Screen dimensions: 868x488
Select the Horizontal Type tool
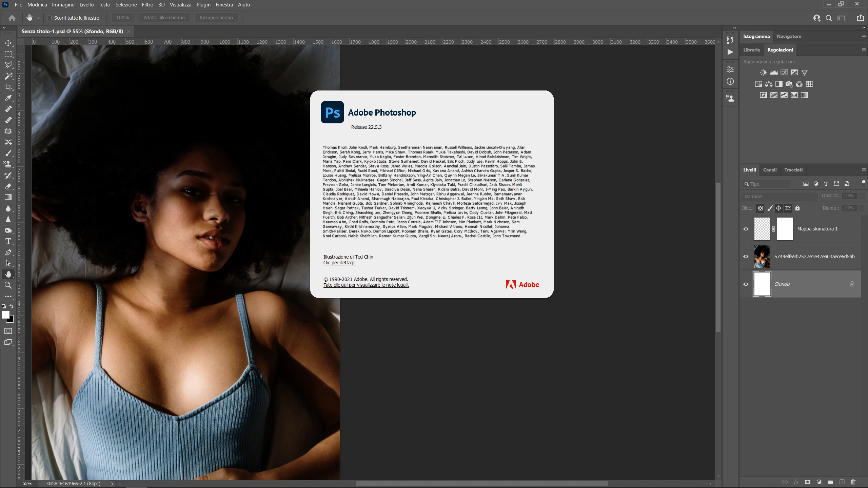coord(8,241)
